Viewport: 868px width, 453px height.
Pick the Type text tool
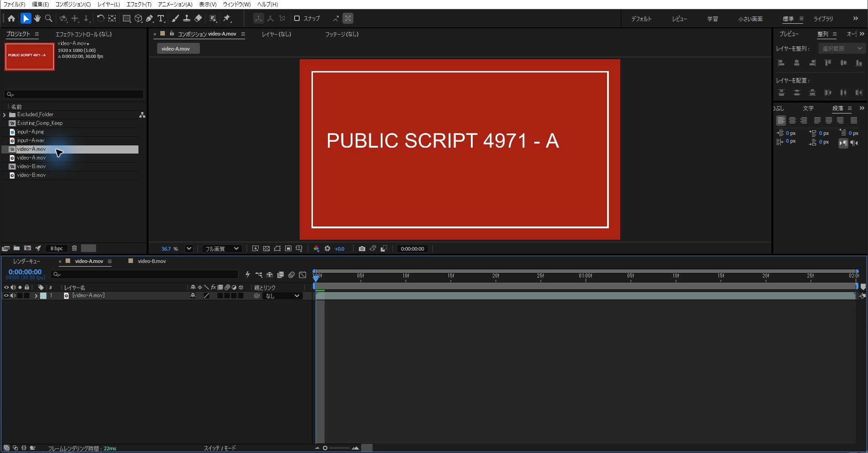(x=161, y=18)
